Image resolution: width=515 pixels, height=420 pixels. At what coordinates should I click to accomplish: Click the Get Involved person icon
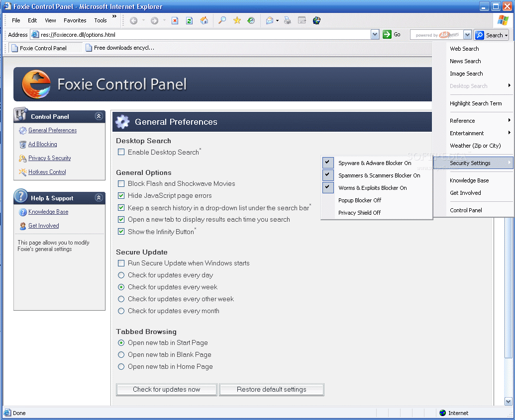(x=23, y=226)
